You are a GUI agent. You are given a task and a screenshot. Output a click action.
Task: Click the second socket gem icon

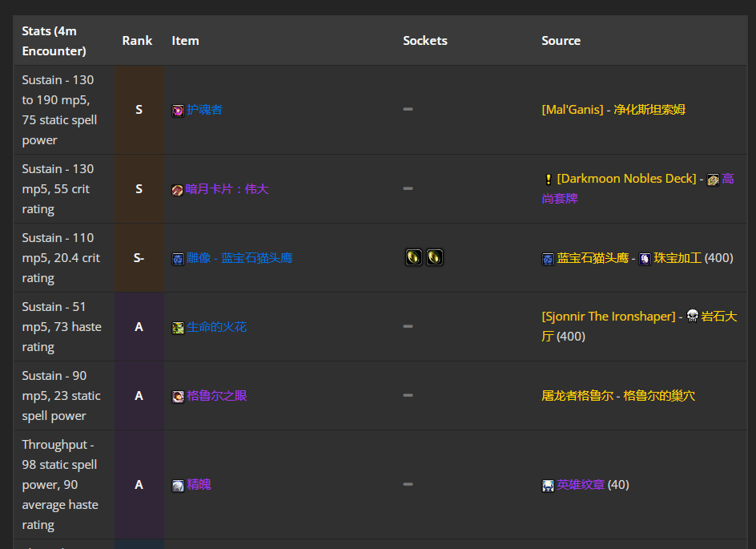434,257
